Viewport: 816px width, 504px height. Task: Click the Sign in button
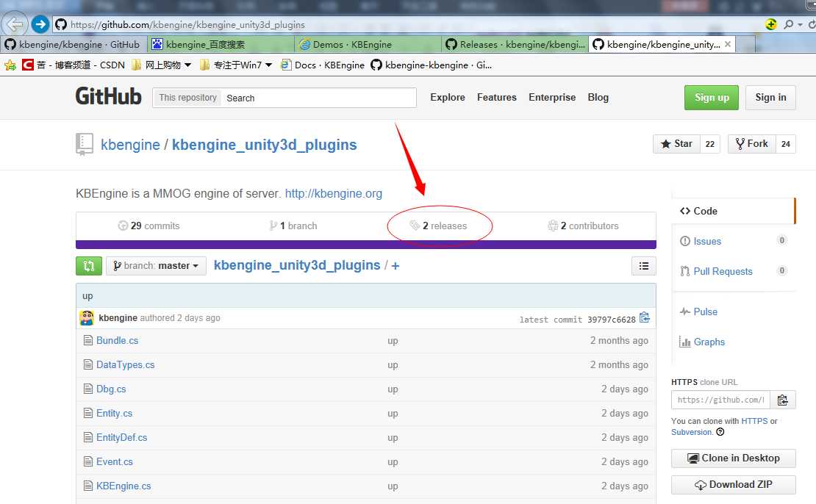coord(770,97)
